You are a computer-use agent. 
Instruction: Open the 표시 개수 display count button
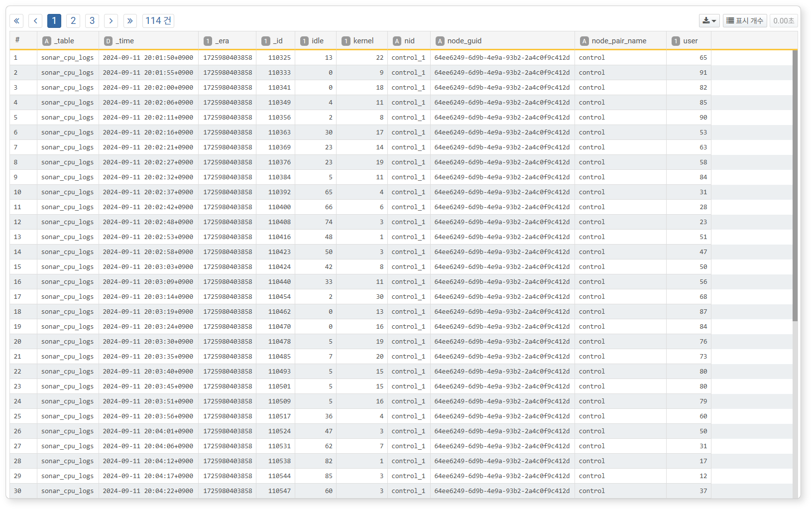[x=745, y=20]
